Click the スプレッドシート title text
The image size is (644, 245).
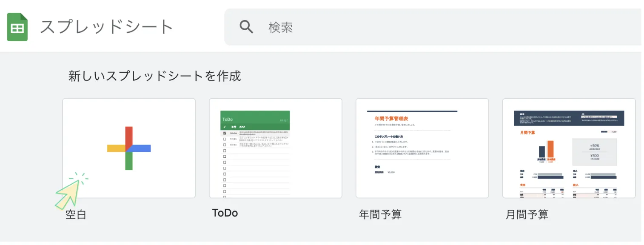[106, 27]
